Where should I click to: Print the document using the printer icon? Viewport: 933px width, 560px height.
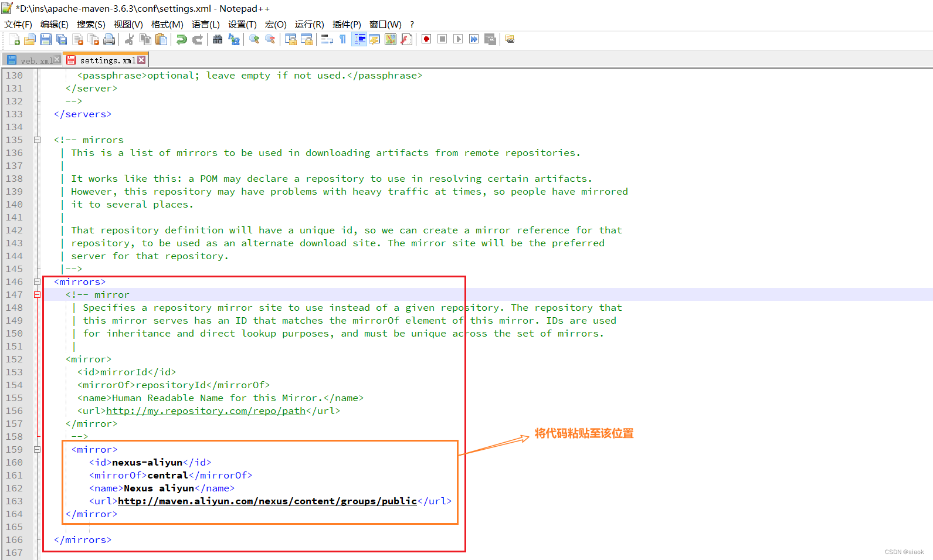(x=109, y=39)
